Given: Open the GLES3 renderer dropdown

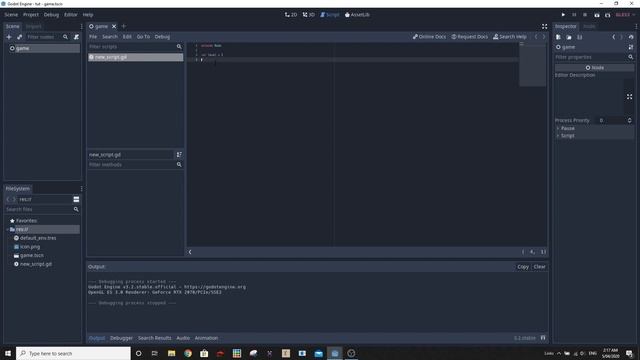Looking at the screenshot, I should pyautogui.click(x=624, y=15).
